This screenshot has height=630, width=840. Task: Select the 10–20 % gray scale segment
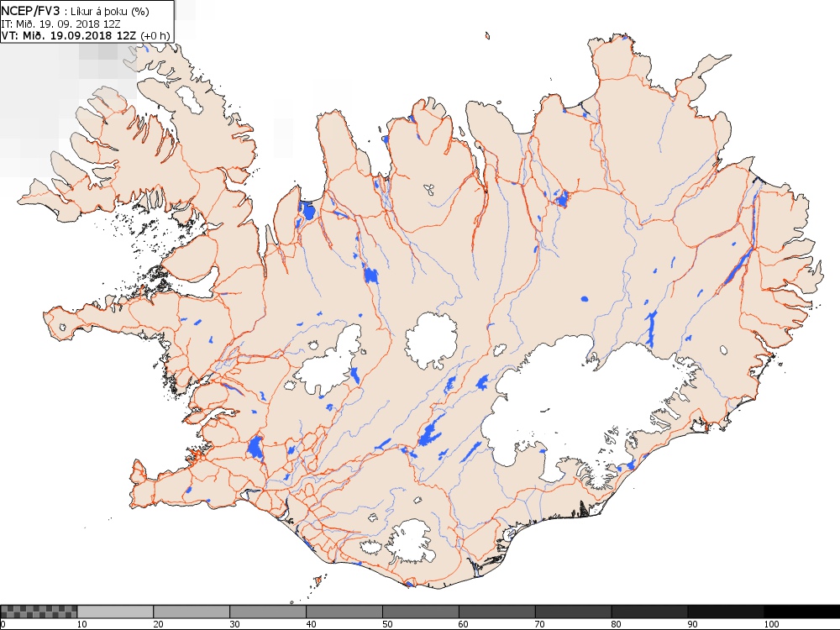[x=115, y=612]
